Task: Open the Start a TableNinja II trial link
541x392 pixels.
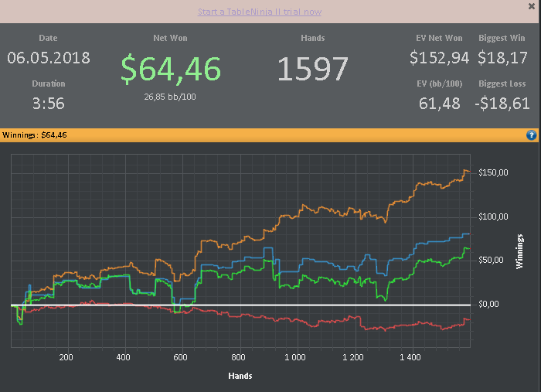Action: (260, 12)
